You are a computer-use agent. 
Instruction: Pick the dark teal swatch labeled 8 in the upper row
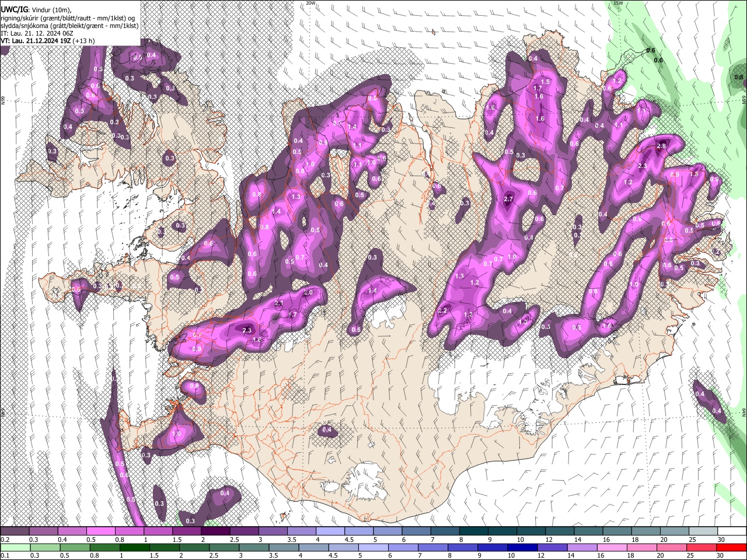[x=473, y=531]
